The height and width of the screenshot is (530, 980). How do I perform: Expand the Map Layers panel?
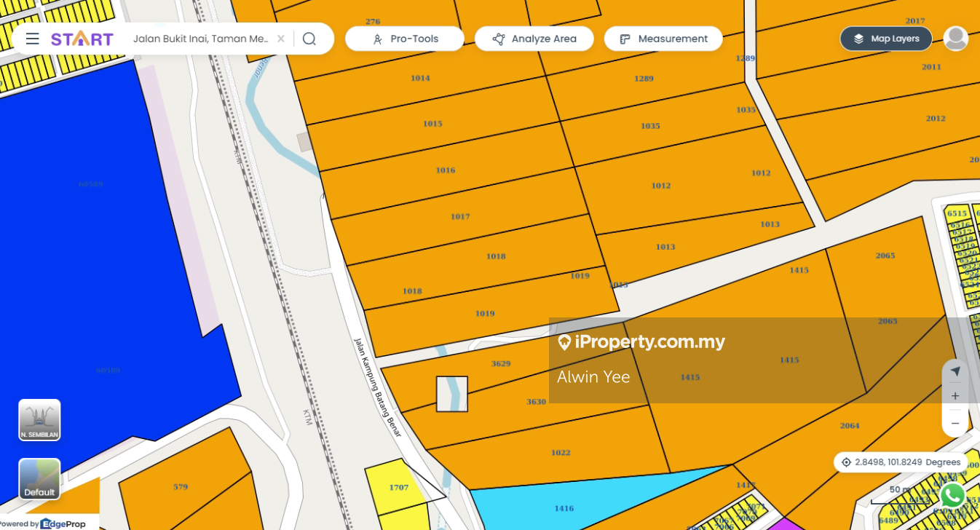coord(885,39)
